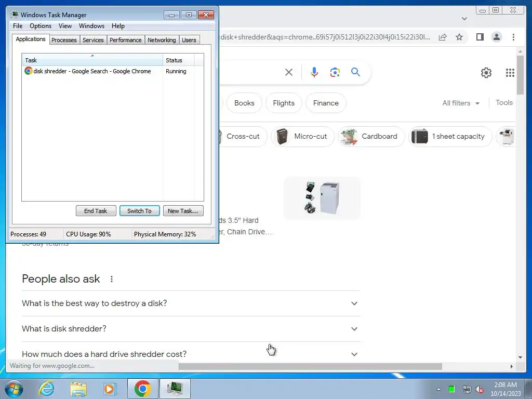Open the Tools search option
The image size is (532, 399).
(504, 102)
